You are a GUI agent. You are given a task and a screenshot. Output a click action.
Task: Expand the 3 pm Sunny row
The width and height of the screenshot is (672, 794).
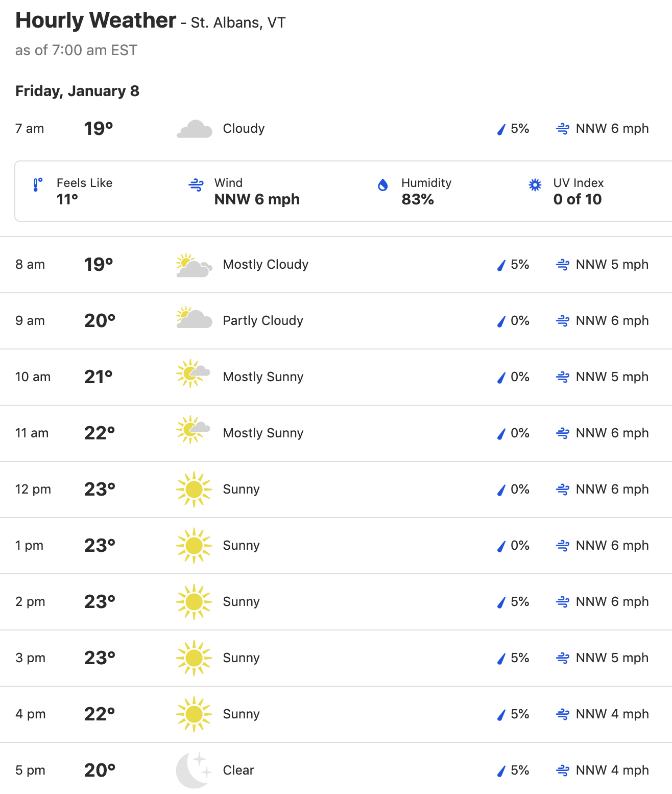(x=336, y=658)
